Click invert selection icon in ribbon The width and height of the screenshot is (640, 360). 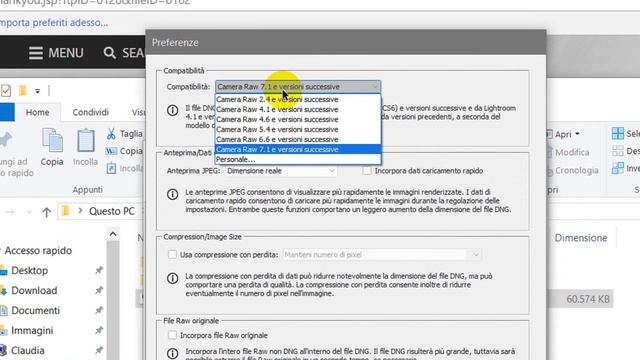click(618, 168)
